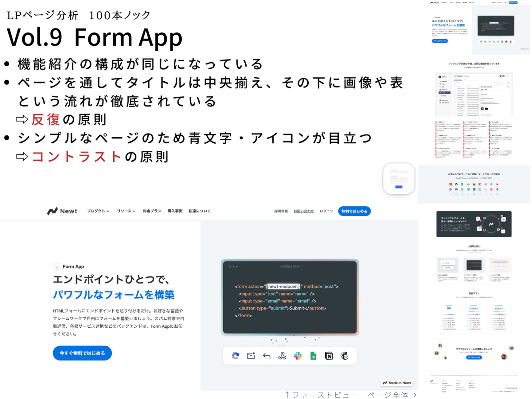
Task: Open the 導入事例 menu item
Action: 175,211
